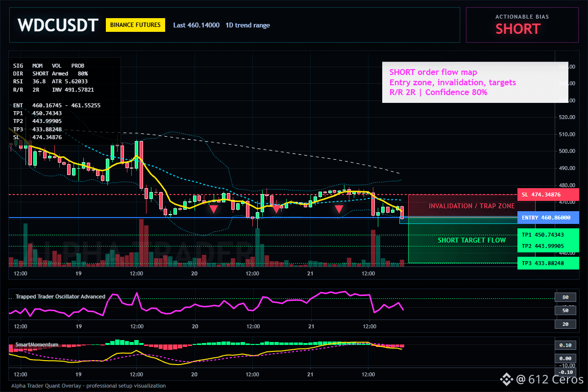This screenshot has width=588, height=392.
Task: Click the blue ENTRY 460.86000 axis tag
Action: click(548, 218)
